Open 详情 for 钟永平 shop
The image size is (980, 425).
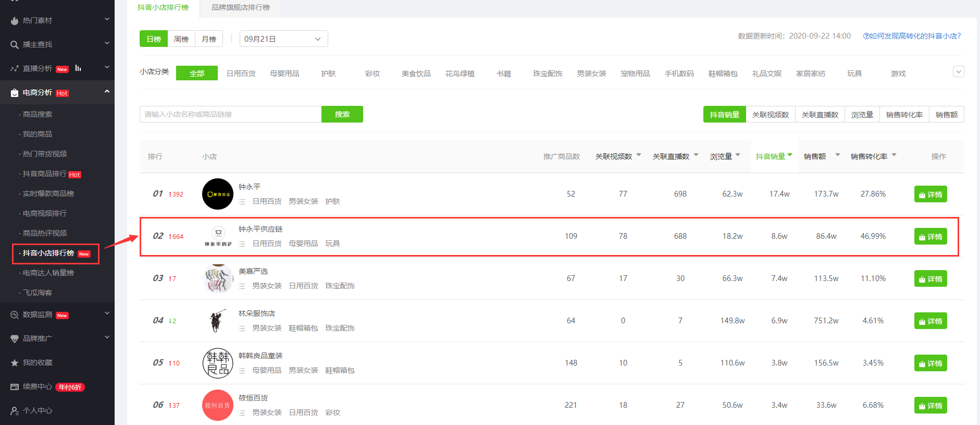pyautogui.click(x=931, y=195)
